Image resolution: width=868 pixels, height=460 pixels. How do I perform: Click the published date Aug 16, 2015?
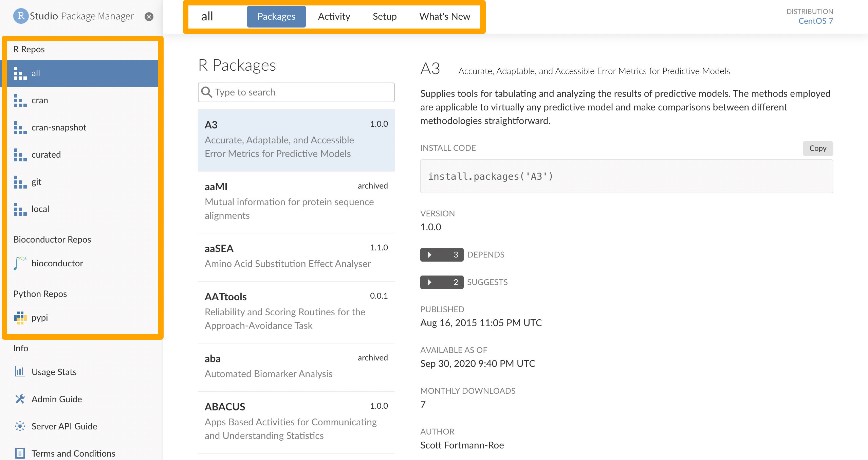pyautogui.click(x=481, y=323)
